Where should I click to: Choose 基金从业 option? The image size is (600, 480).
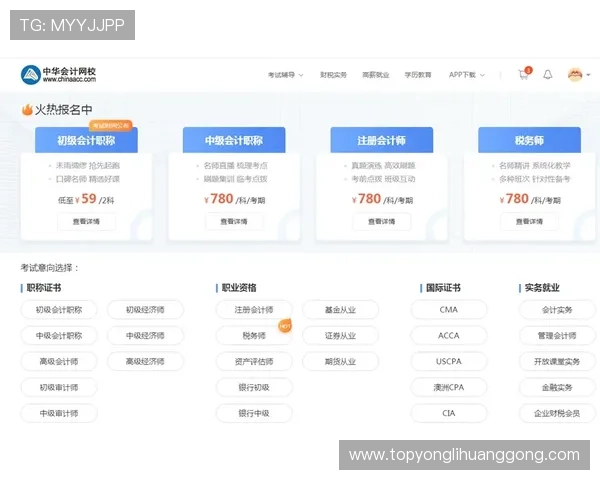pos(341,310)
